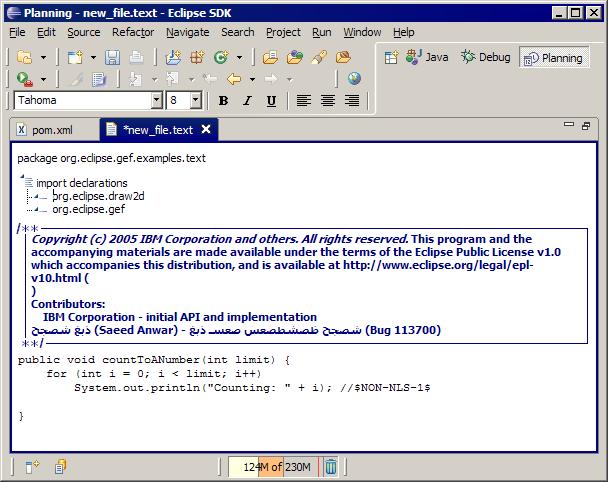
Task: Click the Print icon
Action: tap(136, 57)
